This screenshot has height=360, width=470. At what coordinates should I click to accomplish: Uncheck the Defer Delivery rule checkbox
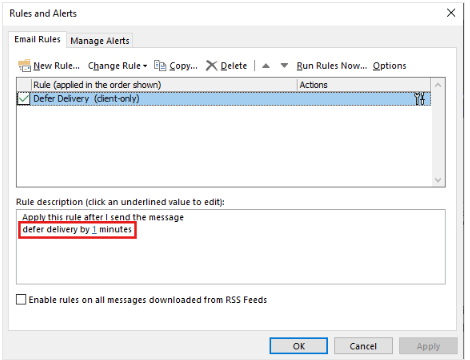[23, 99]
